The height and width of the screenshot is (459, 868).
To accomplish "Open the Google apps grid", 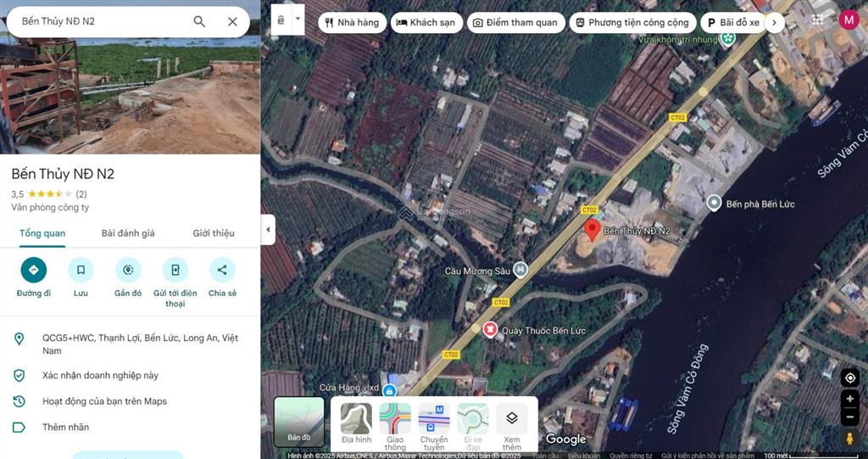I will click(x=817, y=20).
